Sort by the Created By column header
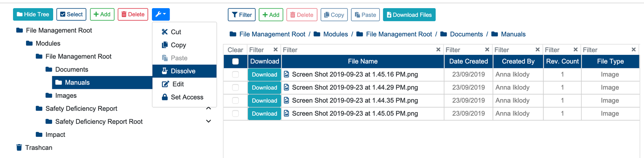644x158 pixels. coord(518,61)
